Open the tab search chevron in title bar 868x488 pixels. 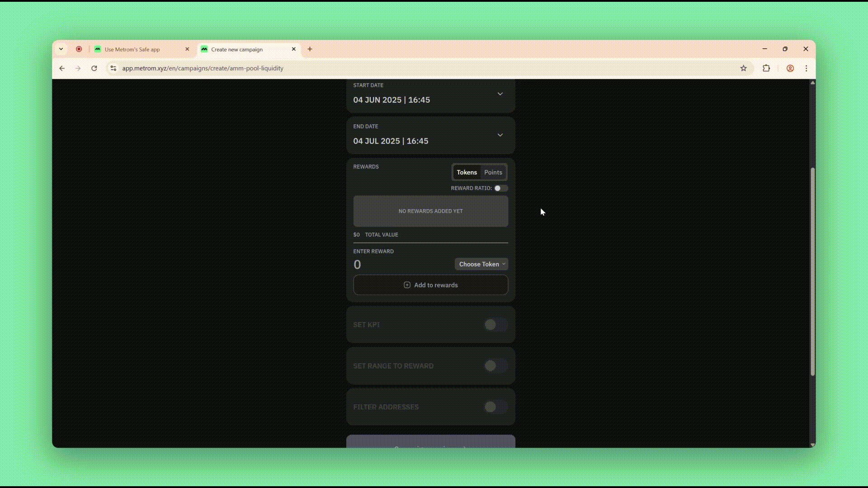(61, 49)
